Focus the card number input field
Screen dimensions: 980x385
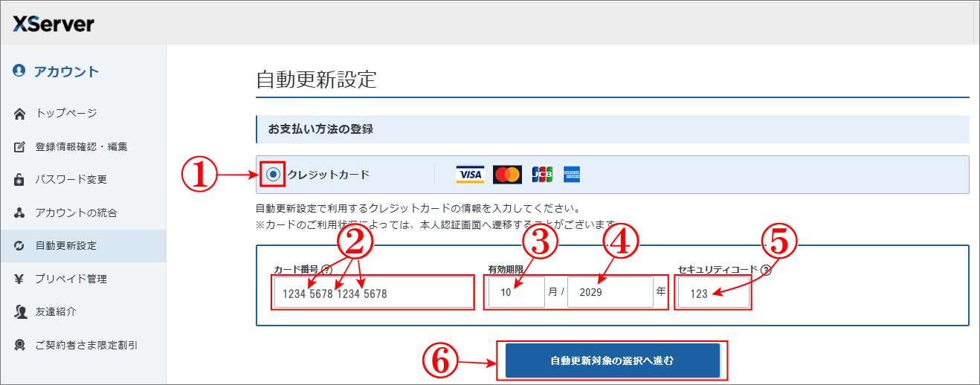373,293
